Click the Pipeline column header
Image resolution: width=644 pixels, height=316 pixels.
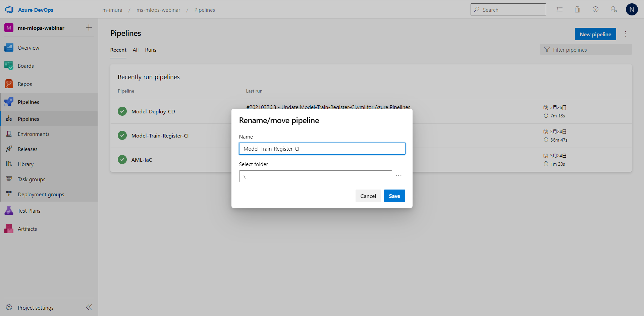coord(126,91)
